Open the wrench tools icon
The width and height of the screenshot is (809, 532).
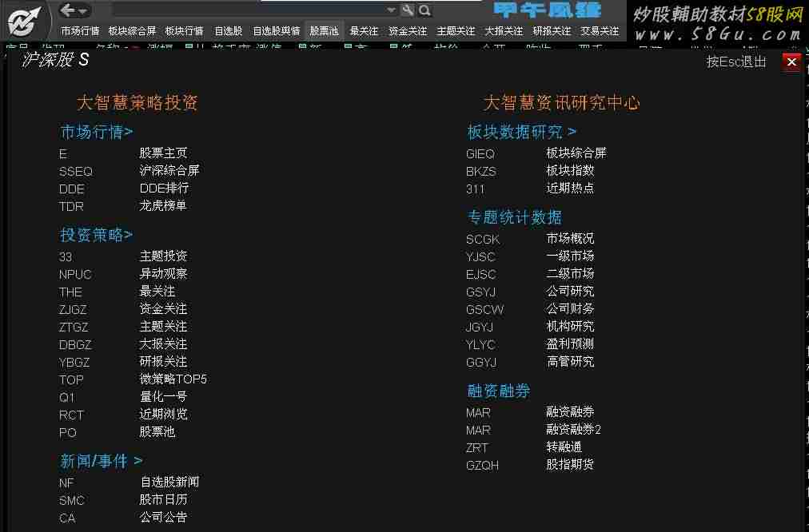click(408, 10)
